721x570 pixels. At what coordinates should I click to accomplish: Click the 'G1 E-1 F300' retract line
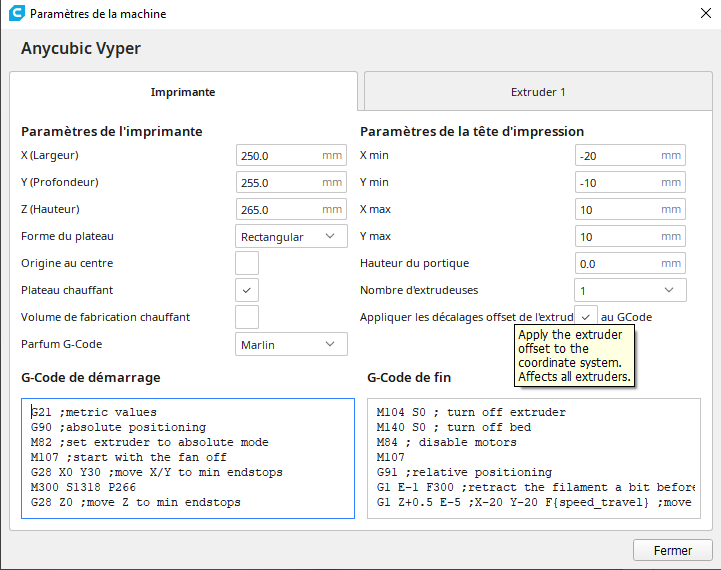pos(536,487)
